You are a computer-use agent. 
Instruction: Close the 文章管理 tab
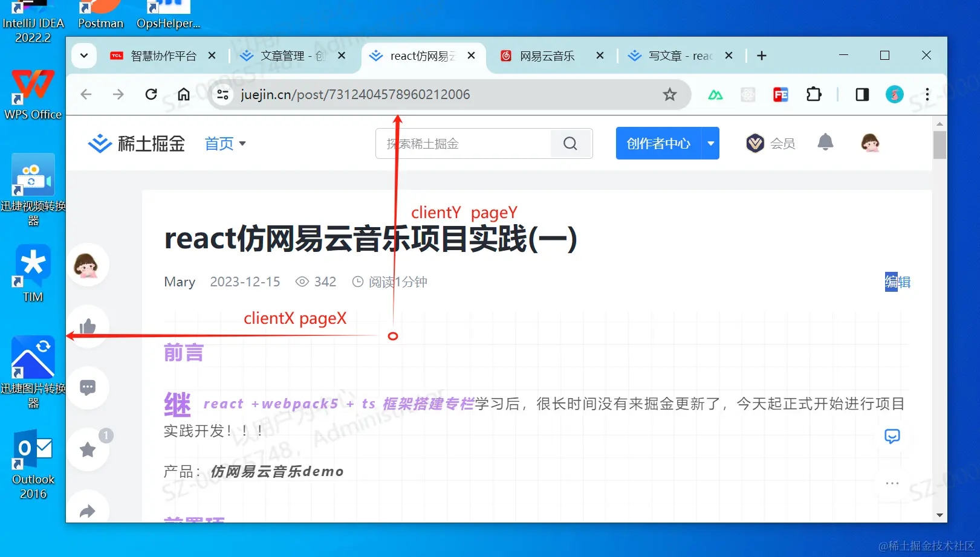(x=342, y=56)
